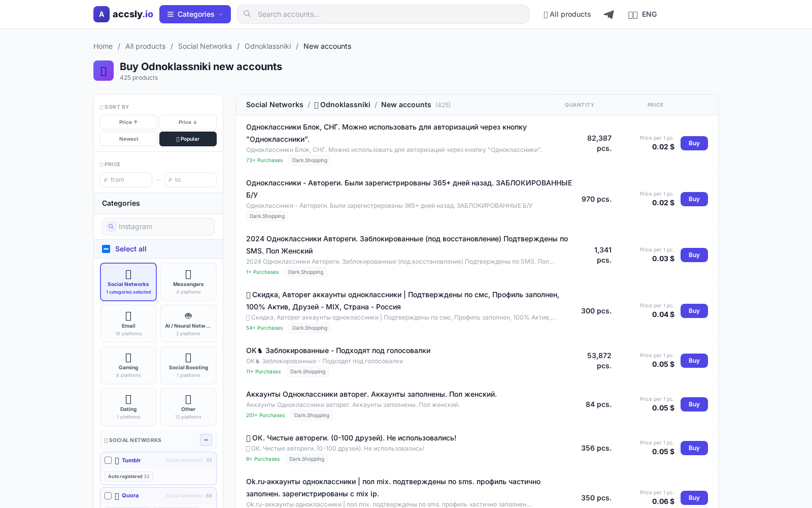Open the Categories dropdown in the header
Image resolution: width=812 pixels, height=508 pixels.
[x=195, y=14]
